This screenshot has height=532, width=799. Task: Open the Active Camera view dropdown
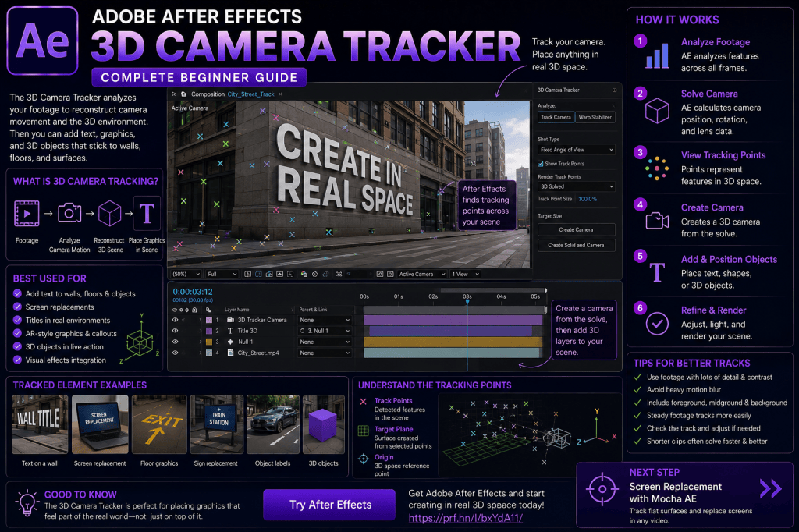pos(422,274)
